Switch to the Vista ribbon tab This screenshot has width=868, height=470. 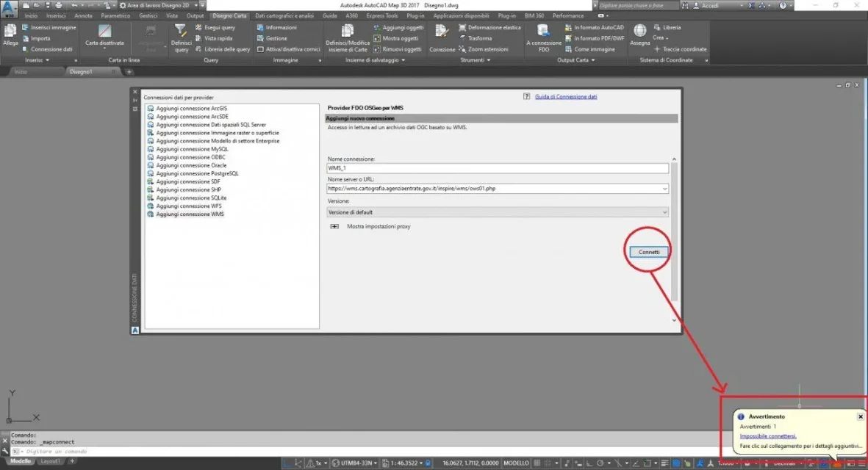coord(172,16)
